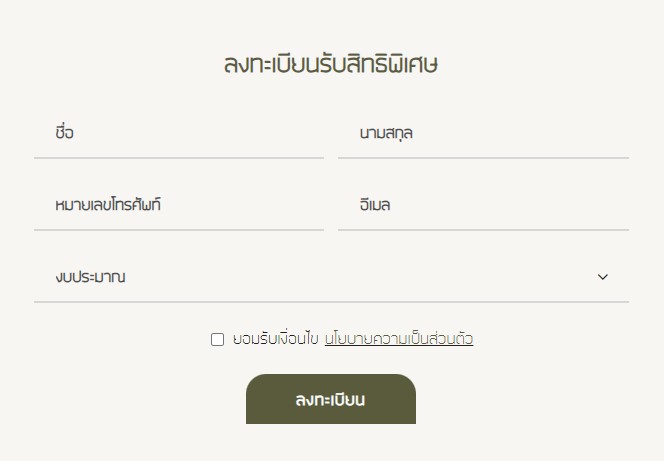Click the down arrow in the budget selector
The image size is (664, 461).
(602, 277)
